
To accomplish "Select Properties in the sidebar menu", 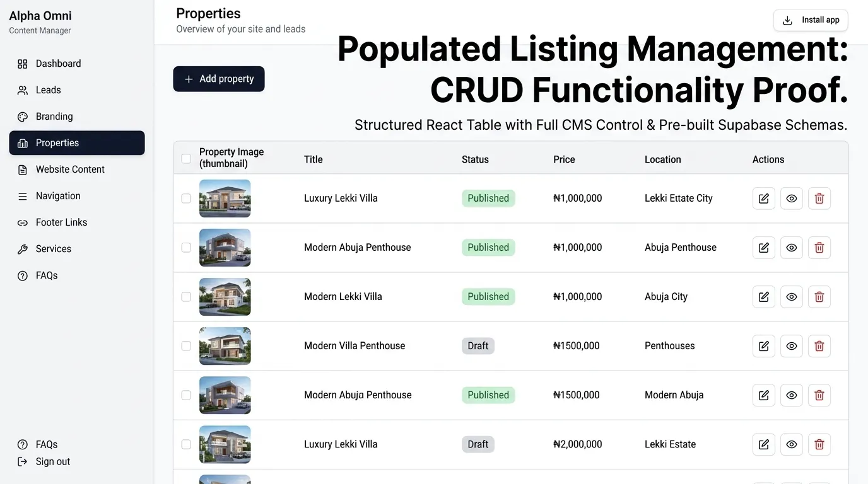I will coord(77,143).
